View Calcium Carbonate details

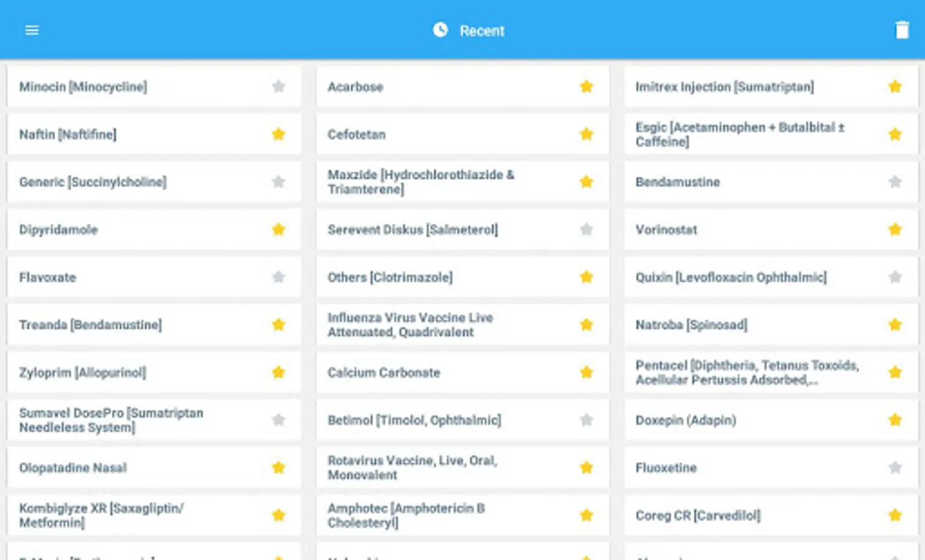(x=463, y=372)
